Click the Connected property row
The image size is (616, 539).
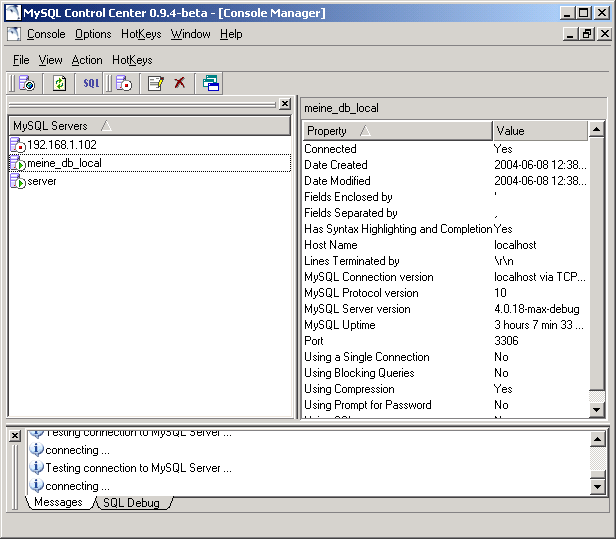[x=446, y=149]
